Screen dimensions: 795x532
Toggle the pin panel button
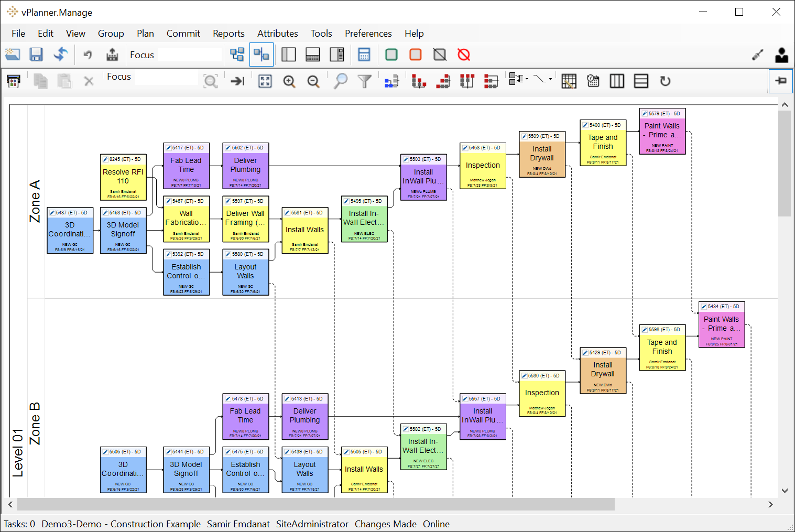click(781, 81)
